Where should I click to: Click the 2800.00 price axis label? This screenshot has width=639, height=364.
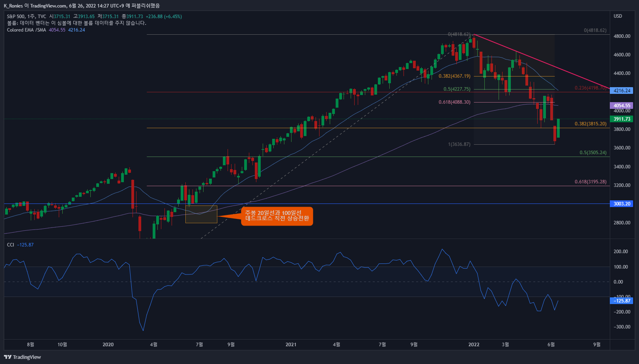pos(622,223)
